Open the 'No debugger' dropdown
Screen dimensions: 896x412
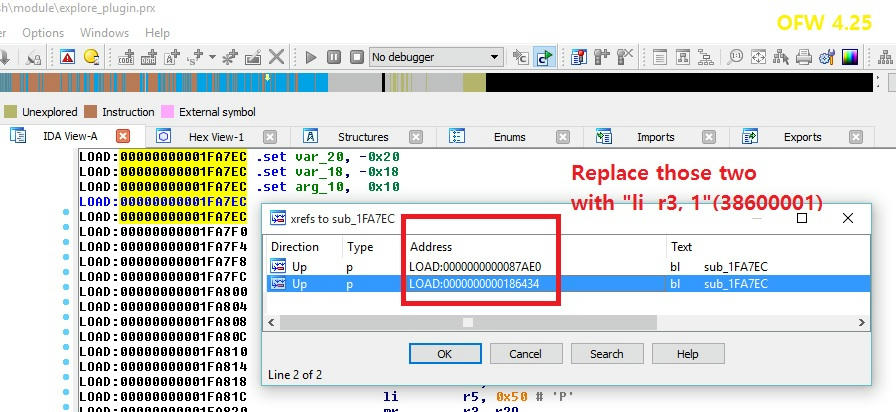(436, 57)
